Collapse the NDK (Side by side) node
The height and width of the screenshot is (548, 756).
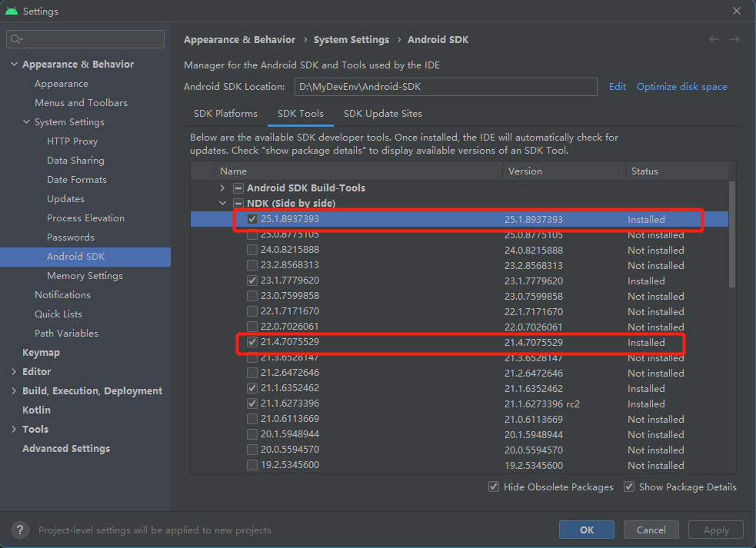(223, 204)
